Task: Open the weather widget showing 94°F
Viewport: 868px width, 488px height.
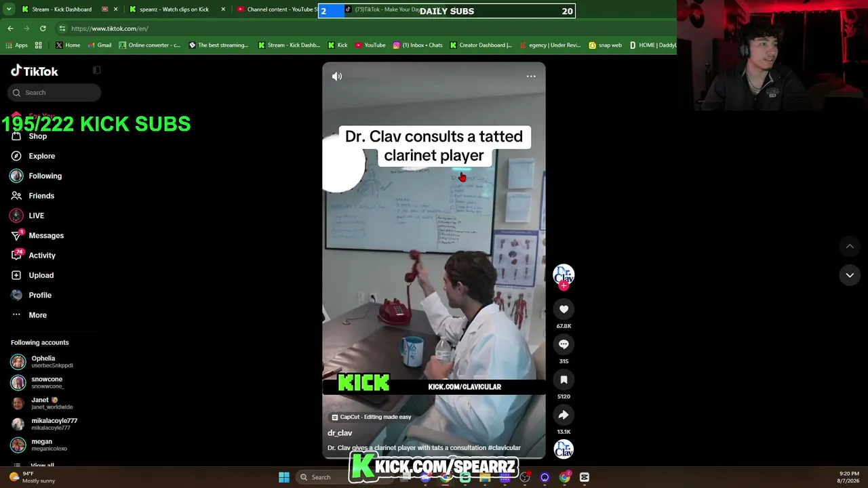Action: [33, 477]
